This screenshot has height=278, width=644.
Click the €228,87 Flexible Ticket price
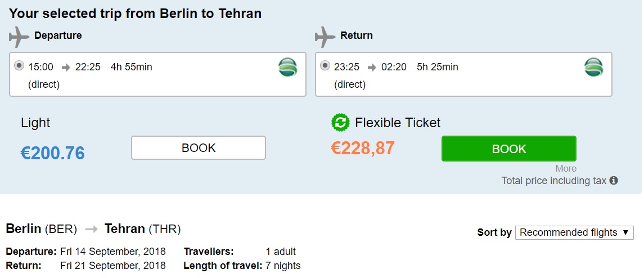[363, 148]
